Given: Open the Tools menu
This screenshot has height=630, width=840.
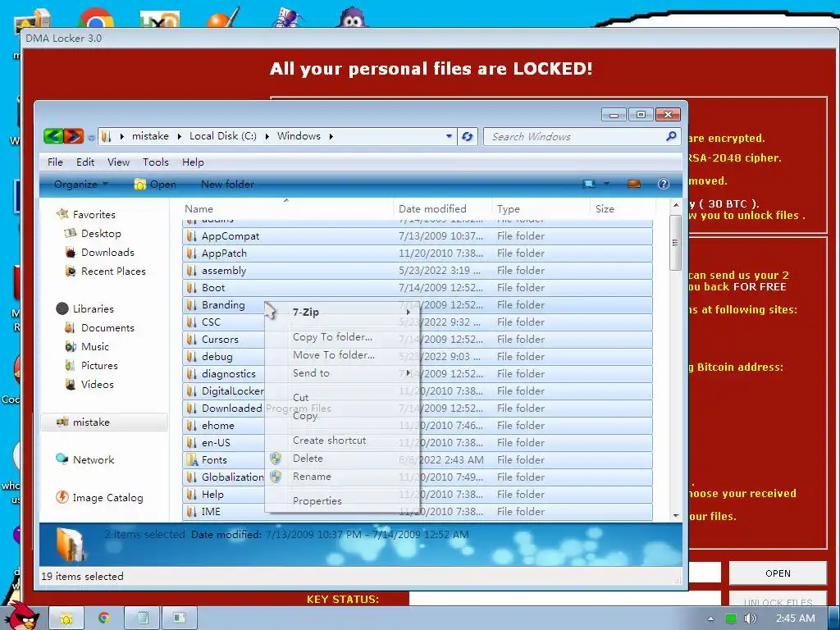Looking at the screenshot, I should tap(155, 162).
